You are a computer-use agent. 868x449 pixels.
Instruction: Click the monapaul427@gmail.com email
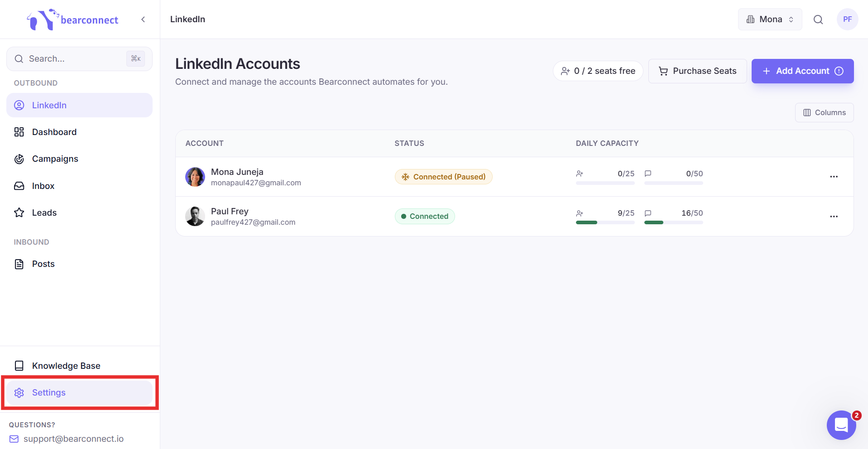pos(256,183)
